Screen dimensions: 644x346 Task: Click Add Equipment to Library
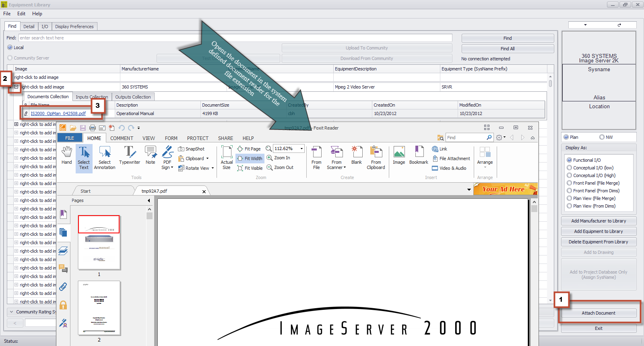pos(599,231)
